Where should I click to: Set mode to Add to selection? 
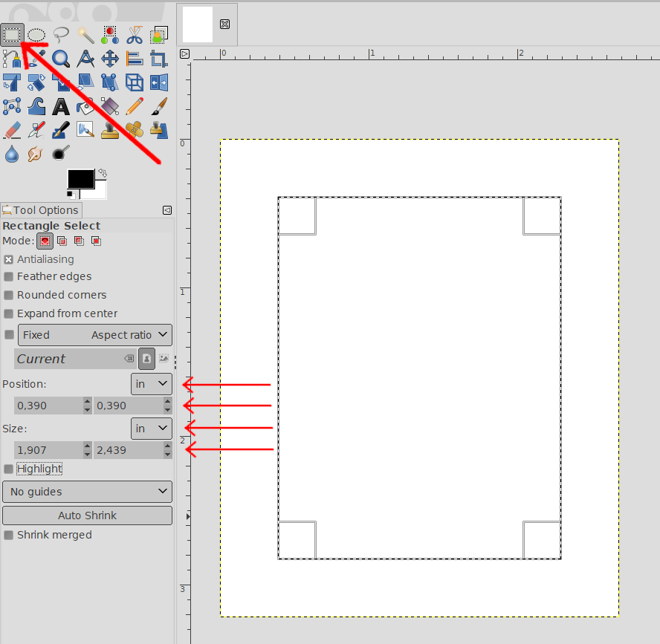click(62, 241)
